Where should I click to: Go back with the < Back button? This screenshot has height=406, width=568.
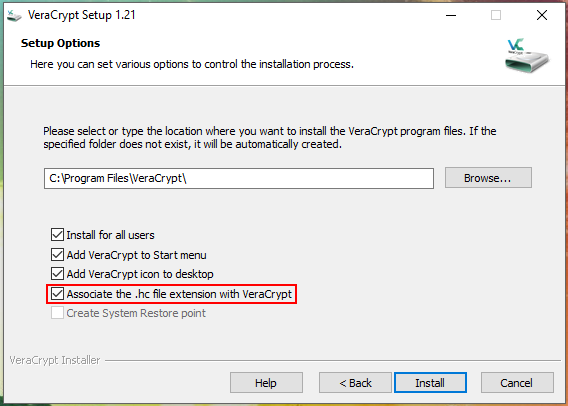pos(355,382)
